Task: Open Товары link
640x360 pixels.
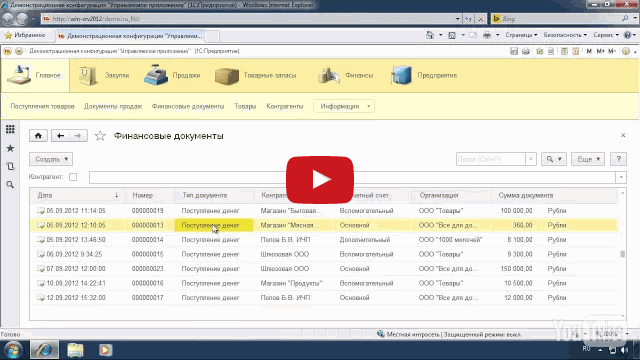Action: (x=245, y=106)
